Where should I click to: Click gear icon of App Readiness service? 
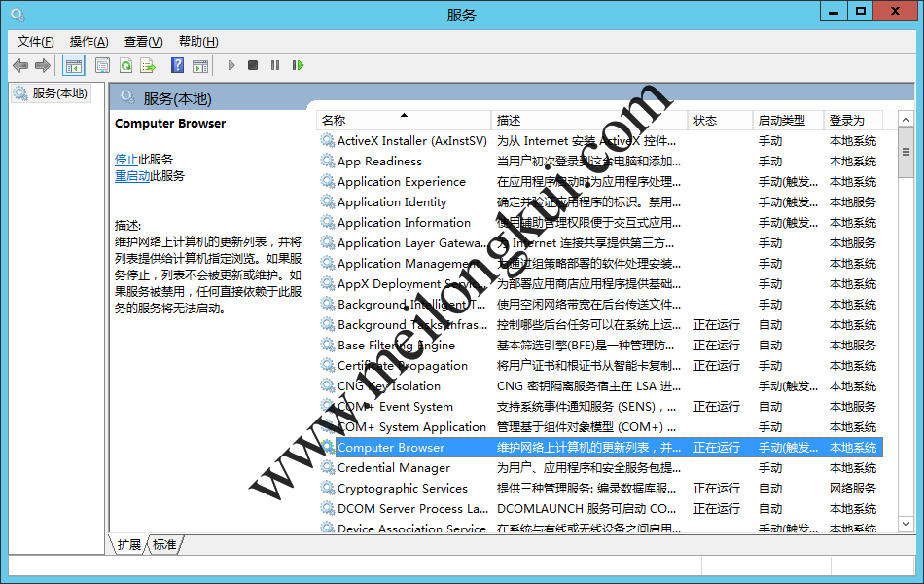point(328,161)
